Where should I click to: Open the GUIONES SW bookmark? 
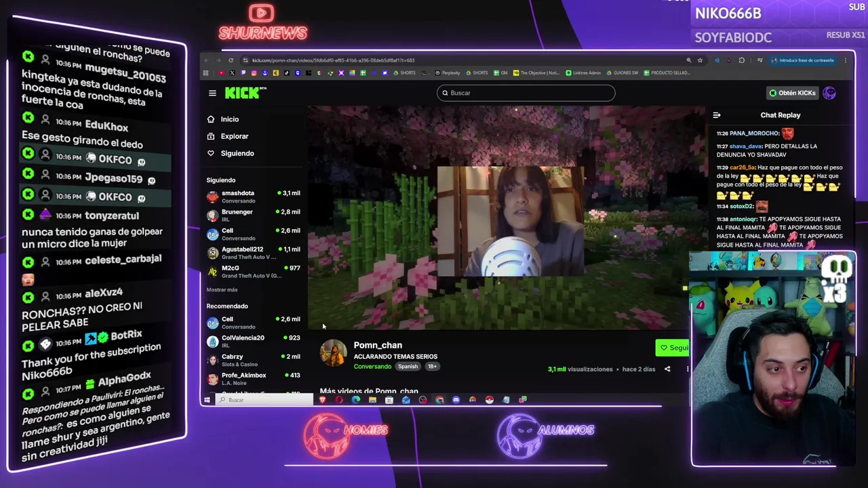point(622,73)
